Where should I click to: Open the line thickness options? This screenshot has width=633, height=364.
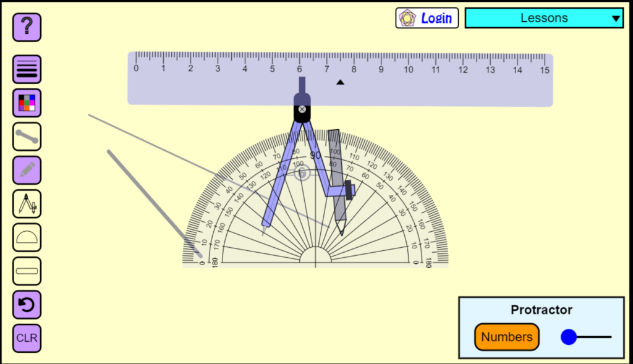[x=27, y=69]
